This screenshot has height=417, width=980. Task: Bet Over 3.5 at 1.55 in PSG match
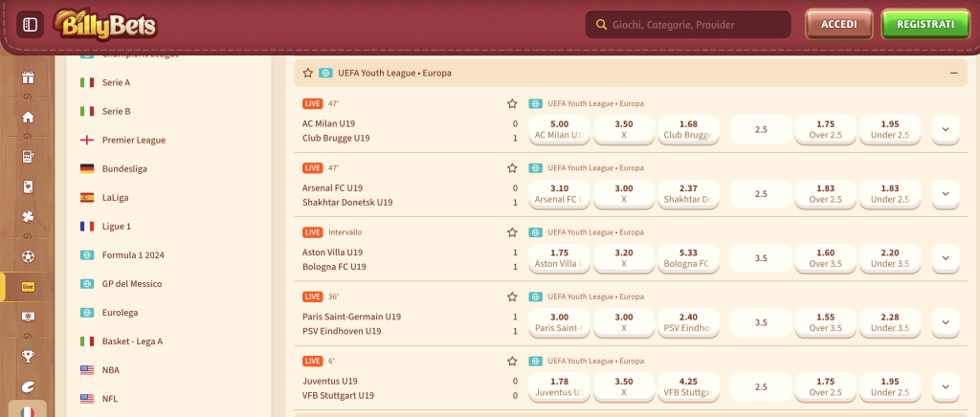(825, 322)
